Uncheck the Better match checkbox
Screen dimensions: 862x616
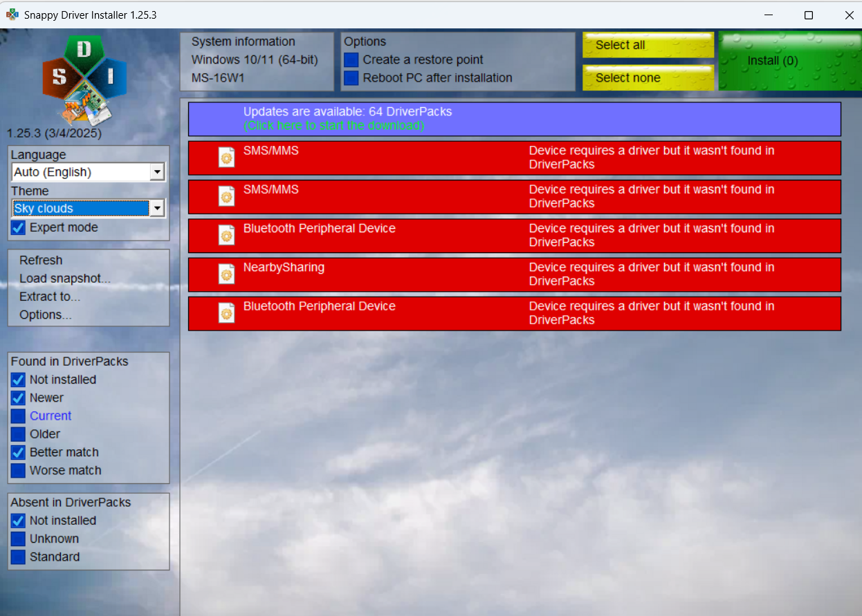point(19,452)
